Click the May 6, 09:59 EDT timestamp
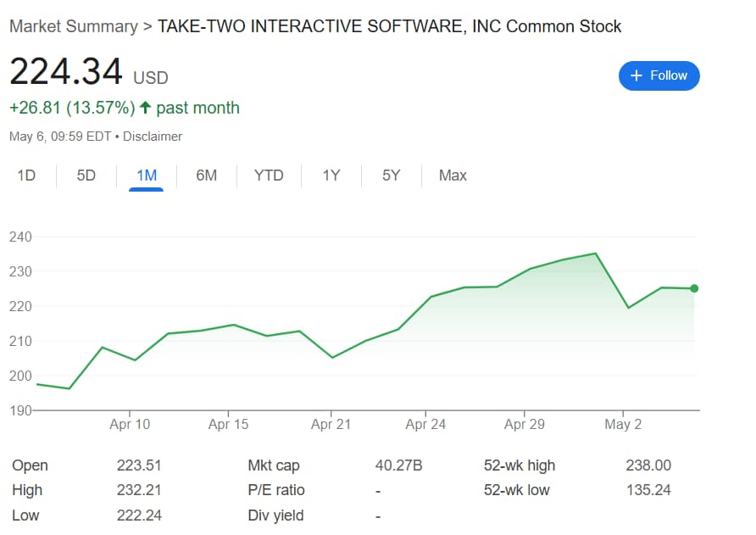The height and width of the screenshot is (535, 756). pos(60,137)
